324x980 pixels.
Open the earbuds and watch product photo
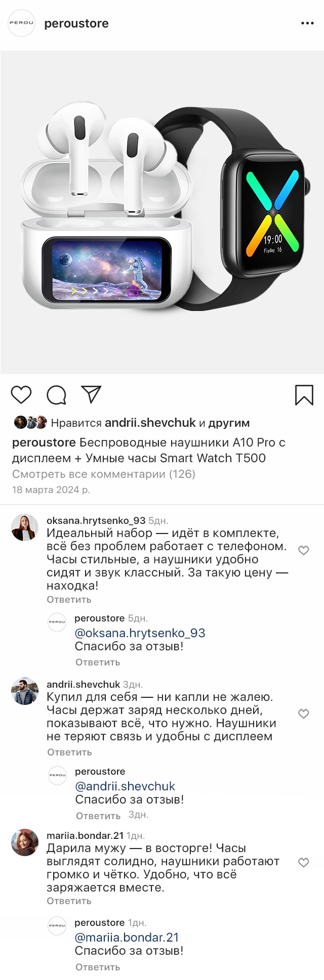pos(162,212)
